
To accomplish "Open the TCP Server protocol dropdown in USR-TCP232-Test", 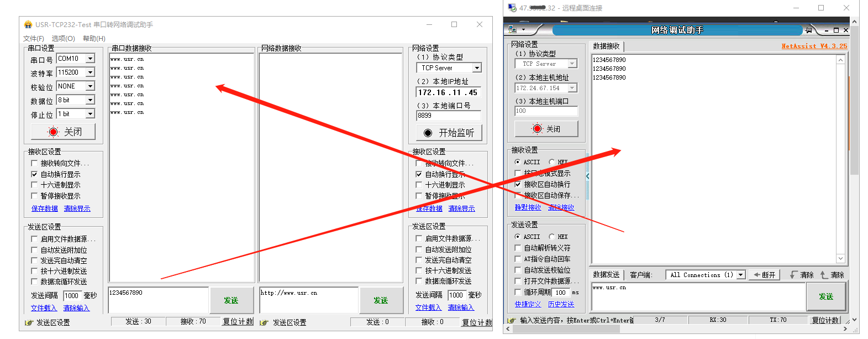I will 477,68.
